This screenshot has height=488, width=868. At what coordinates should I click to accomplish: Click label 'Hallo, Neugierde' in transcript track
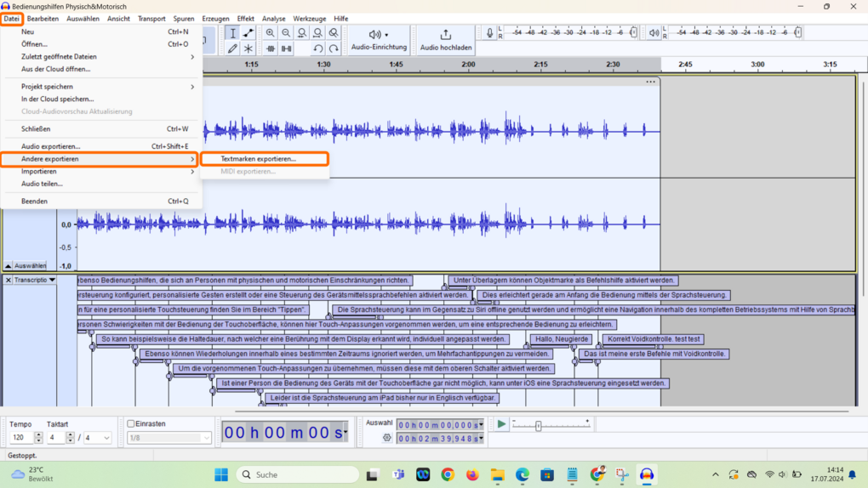pos(562,339)
